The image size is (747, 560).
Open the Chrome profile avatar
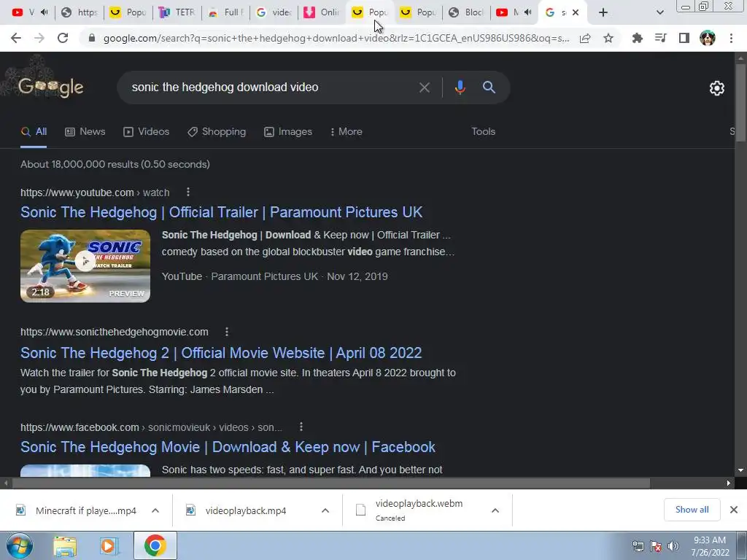[708, 38]
